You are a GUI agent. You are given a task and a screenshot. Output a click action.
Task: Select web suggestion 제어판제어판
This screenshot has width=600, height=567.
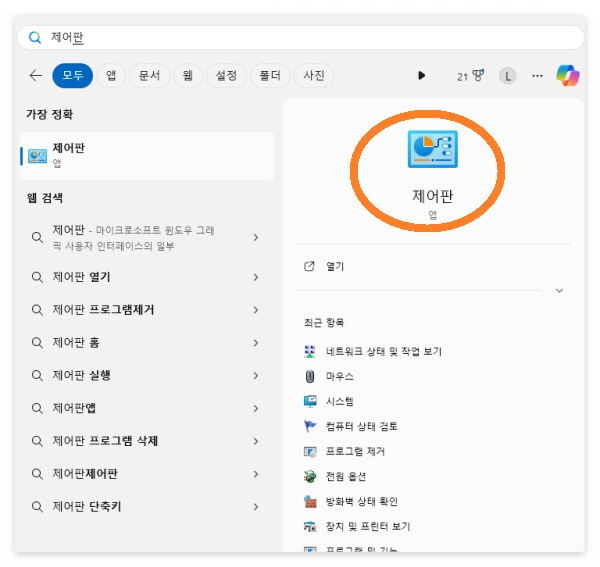tap(85, 474)
